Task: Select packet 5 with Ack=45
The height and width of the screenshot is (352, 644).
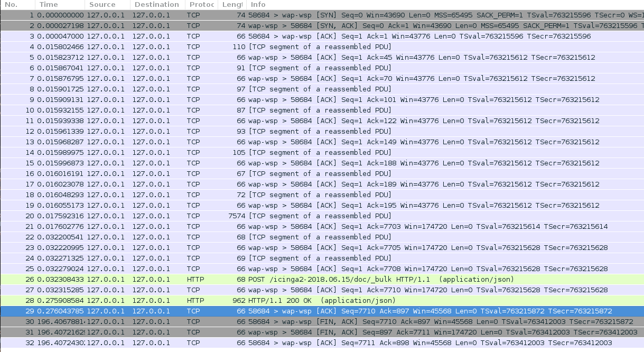Action: pos(322,57)
